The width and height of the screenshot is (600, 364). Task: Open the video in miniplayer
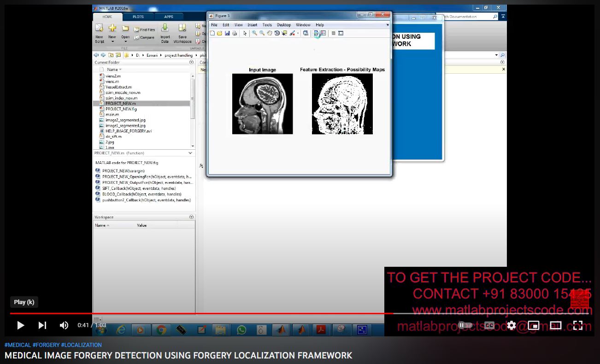[534, 325]
